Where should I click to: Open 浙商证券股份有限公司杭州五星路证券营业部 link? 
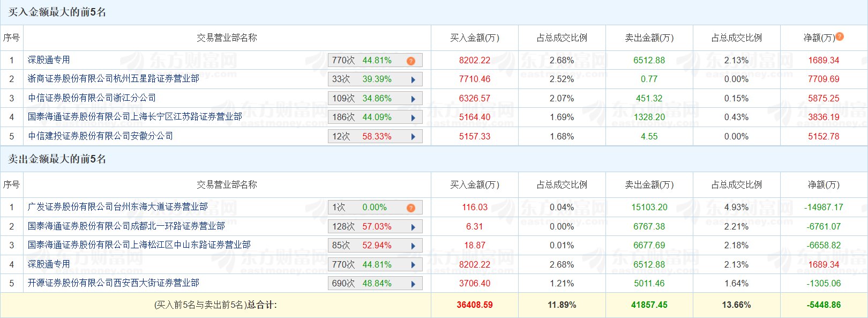(x=113, y=79)
